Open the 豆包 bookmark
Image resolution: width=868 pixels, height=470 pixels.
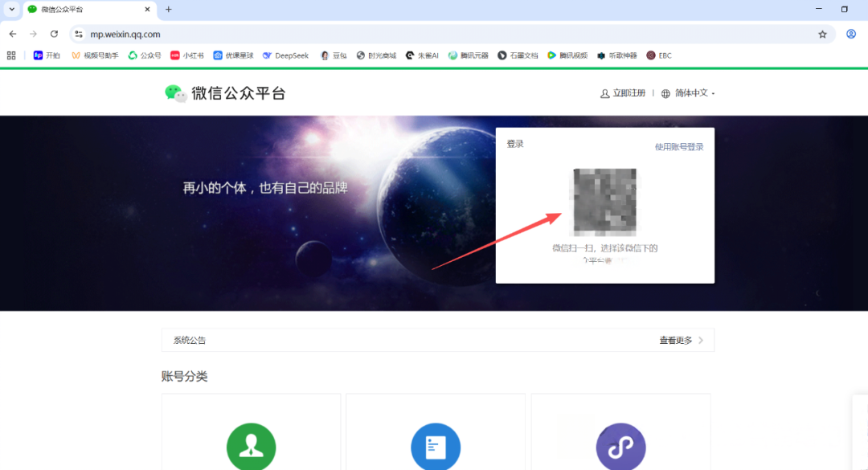click(x=334, y=55)
